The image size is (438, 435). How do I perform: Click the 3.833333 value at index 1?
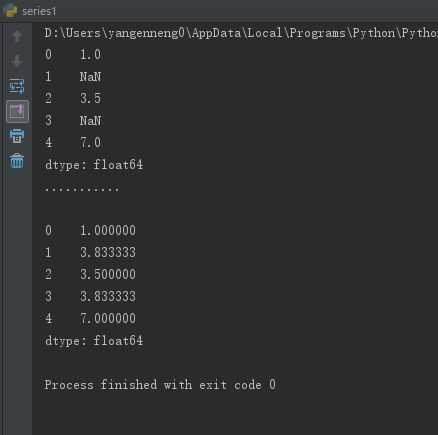(108, 253)
